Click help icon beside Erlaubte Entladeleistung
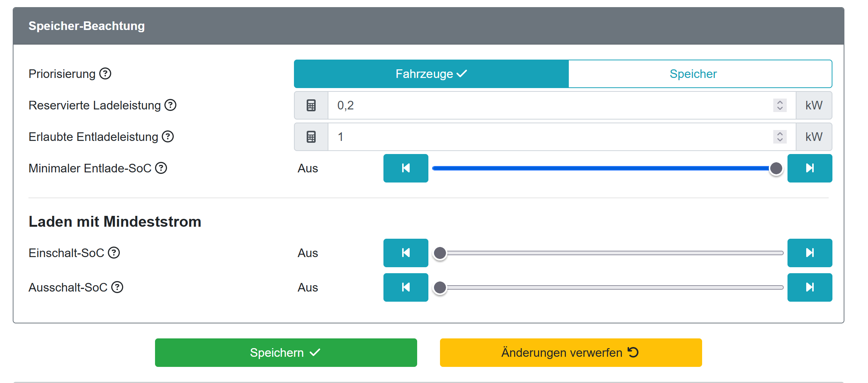 [168, 137]
